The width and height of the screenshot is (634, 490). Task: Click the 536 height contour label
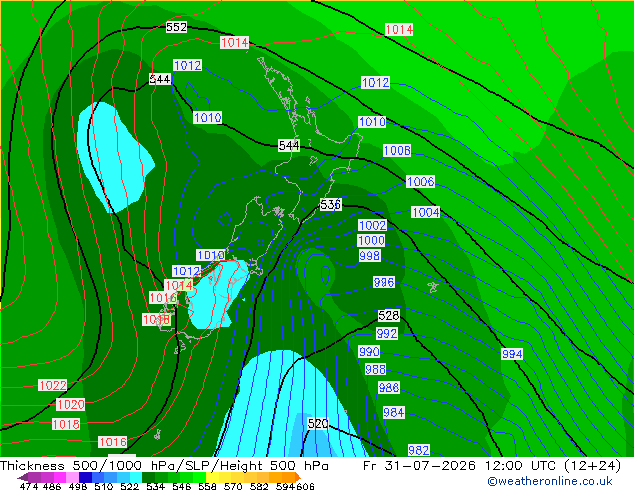point(331,205)
